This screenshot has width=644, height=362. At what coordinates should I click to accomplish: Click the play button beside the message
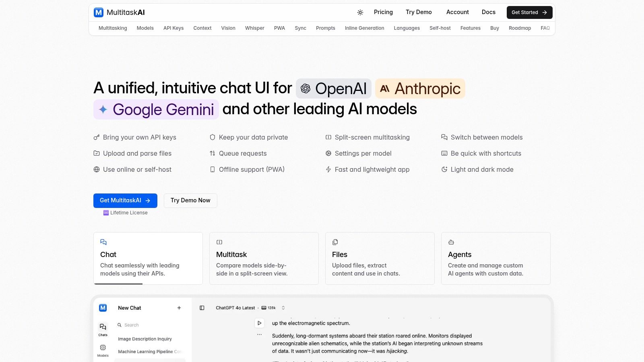pyautogui.click(x=260, y=323)
